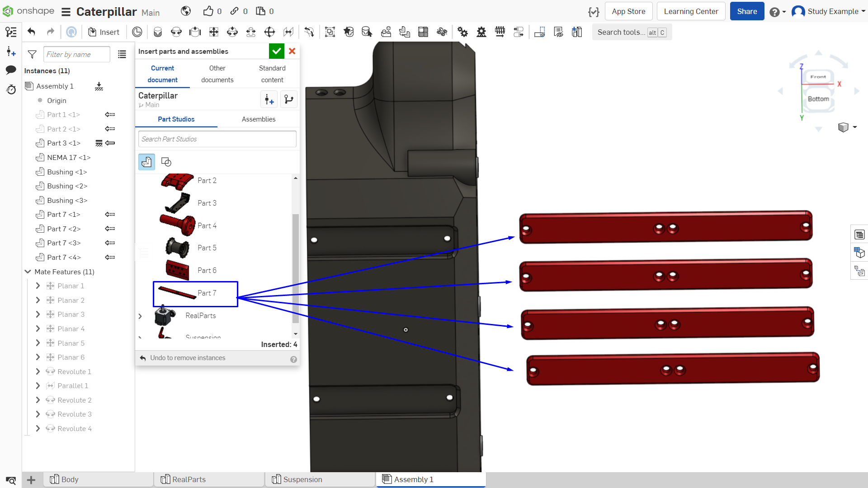Select the Slider mate tool
This screenshot has width=868, height=488.
[x=195, y=32]
